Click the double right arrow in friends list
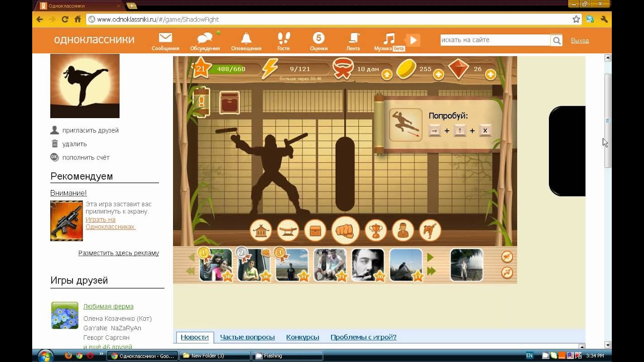The width and height of the screenshot is (644, 362). pos(431,271)
